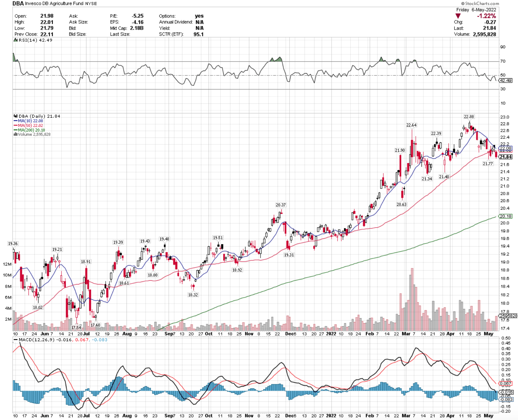Viewport: 518px width, 420px height.
Task: Click the -0.083 MACD histogram axis tag
Action: point(506,400)
